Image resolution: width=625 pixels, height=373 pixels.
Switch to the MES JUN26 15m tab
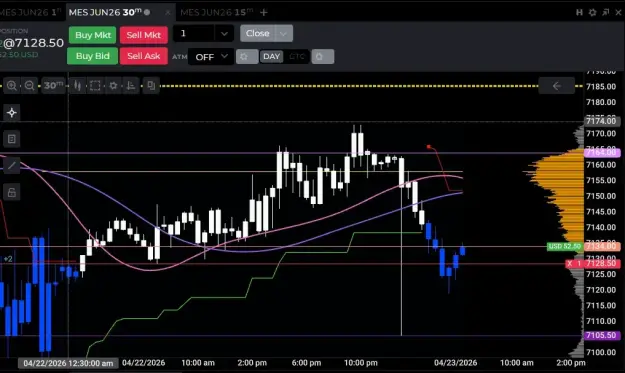(216, 12)
